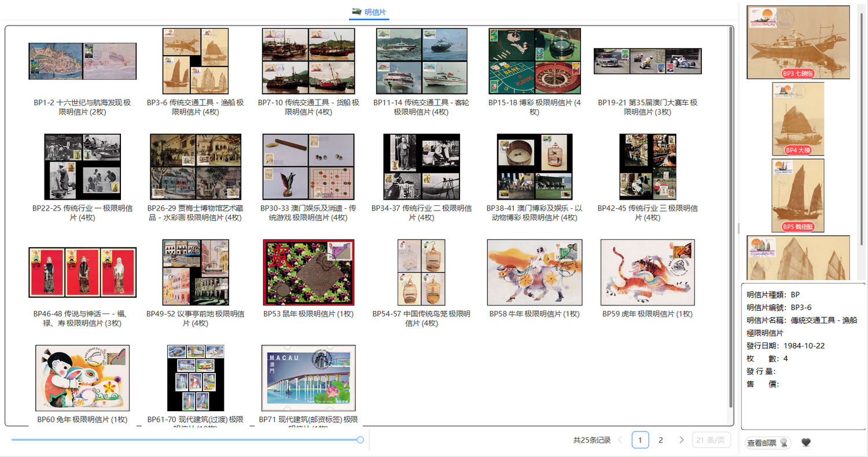This screenshot has width=868, height=457.
Task: Select BP59 虎年 tiger postcard
Action: (648, 272)
